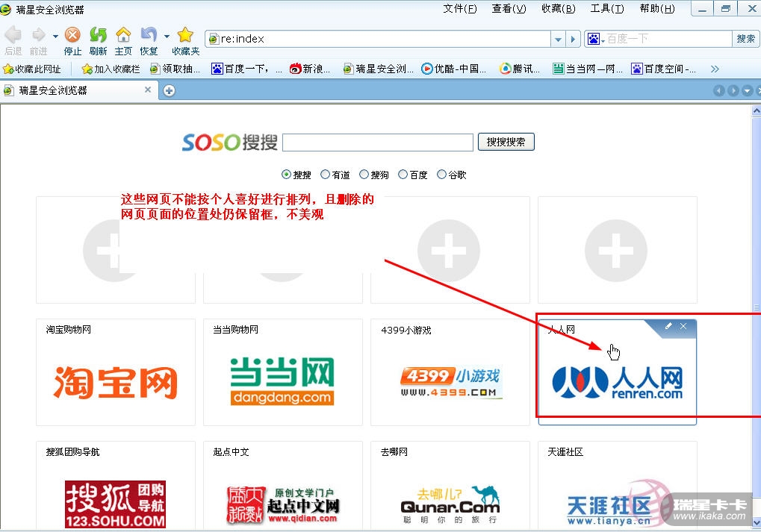Select the 谷歌 radio button
This screenshot has height=532, width=761.
pos(441,174)
